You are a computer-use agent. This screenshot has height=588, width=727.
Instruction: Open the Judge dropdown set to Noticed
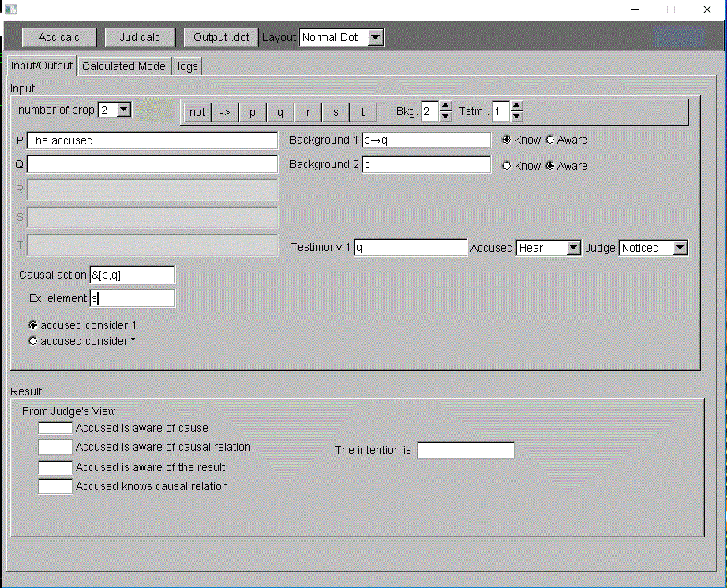(680, 248)
